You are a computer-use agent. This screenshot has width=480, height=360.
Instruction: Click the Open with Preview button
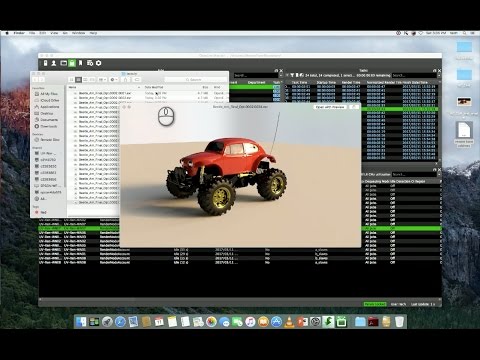(330, 107)
